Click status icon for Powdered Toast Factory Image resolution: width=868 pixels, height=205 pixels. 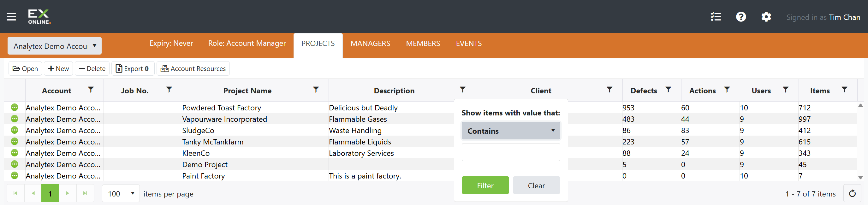tap(15, 107)
